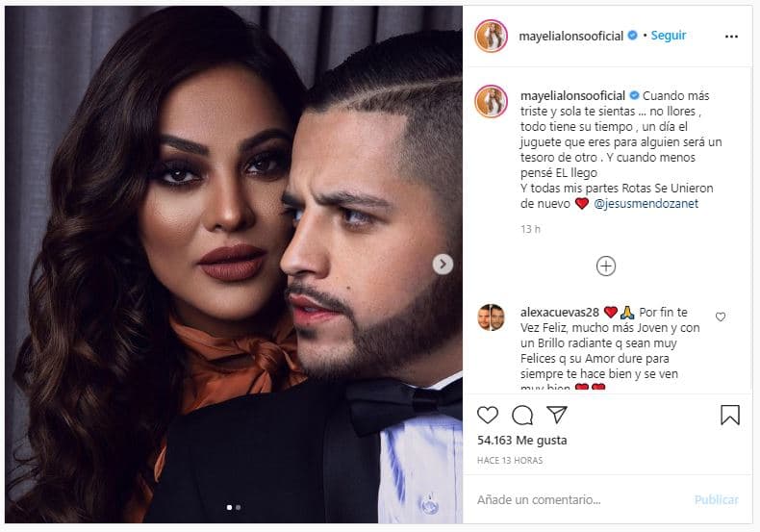The image size is (760, 532).
Task: Like the alexacuevas28 comment
Action: pos(721,317)
